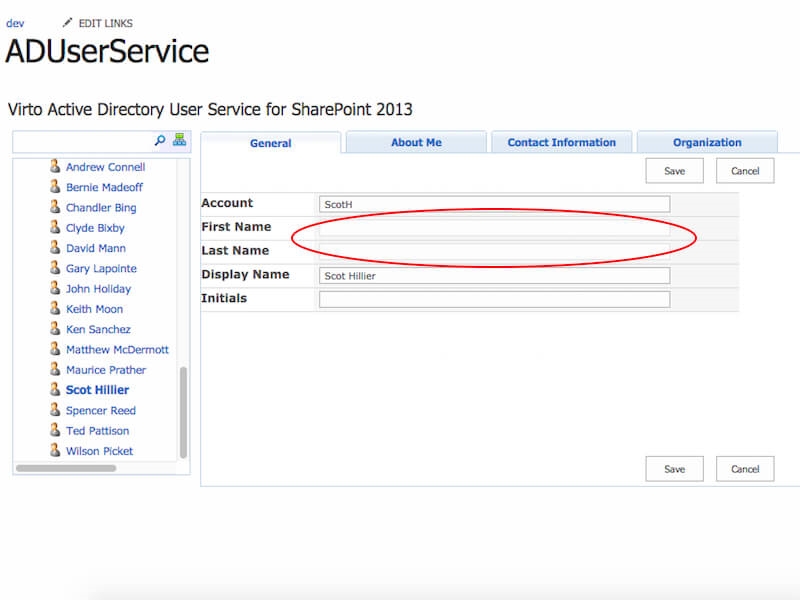The image size is (800, 600).
Task: Click the user icon beside Spencer Reed
Action: [x=55, y=410]
